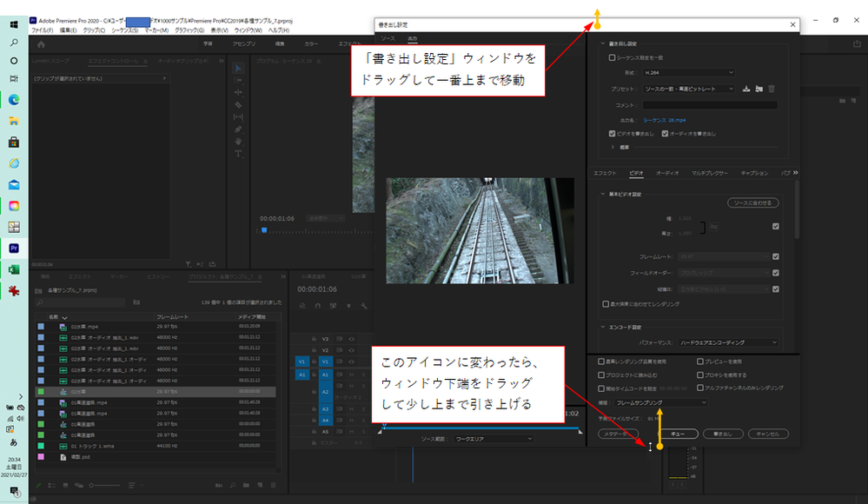Click the New Bin folder icon in Project panel
The width and height of the screenshot is (868, 504).
(x=247, y=485)
